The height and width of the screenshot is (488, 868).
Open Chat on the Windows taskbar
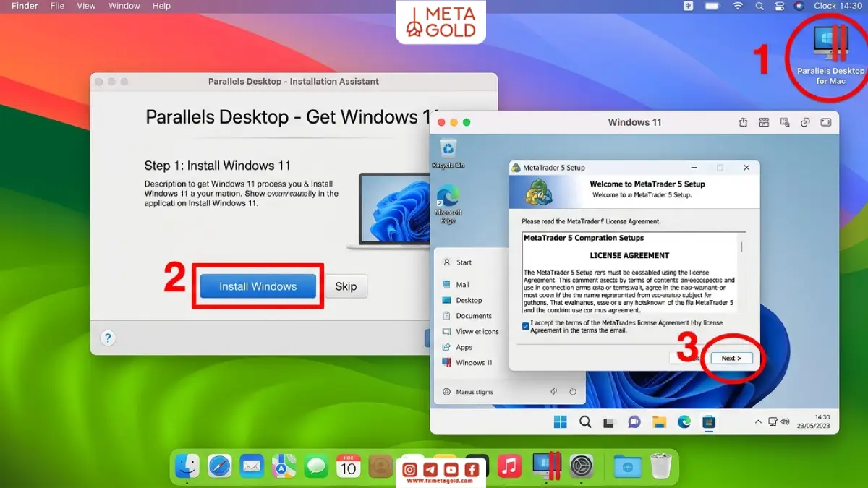coord(634,422)
